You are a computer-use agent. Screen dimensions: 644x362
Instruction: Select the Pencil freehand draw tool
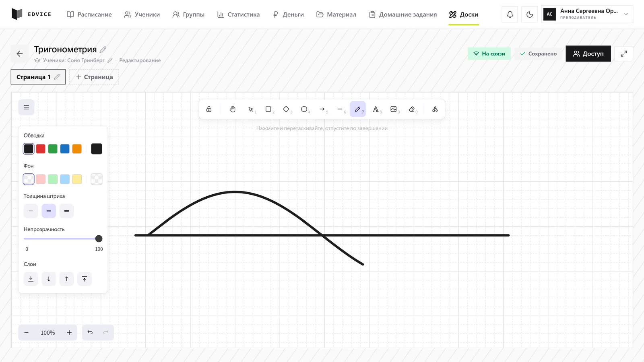pyautogui.click(x=358, y=109)
